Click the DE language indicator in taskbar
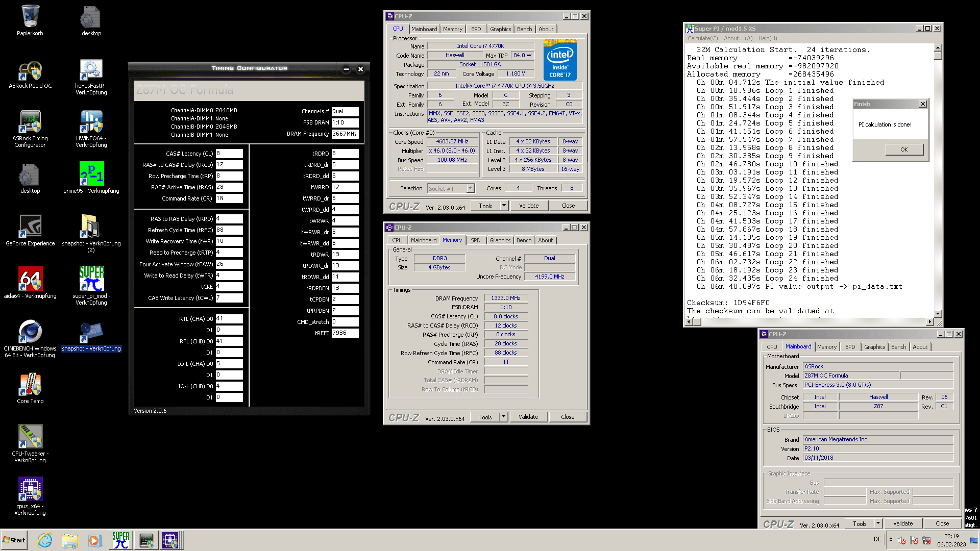This screenshot has width=980, height=551. coord(877,539)
